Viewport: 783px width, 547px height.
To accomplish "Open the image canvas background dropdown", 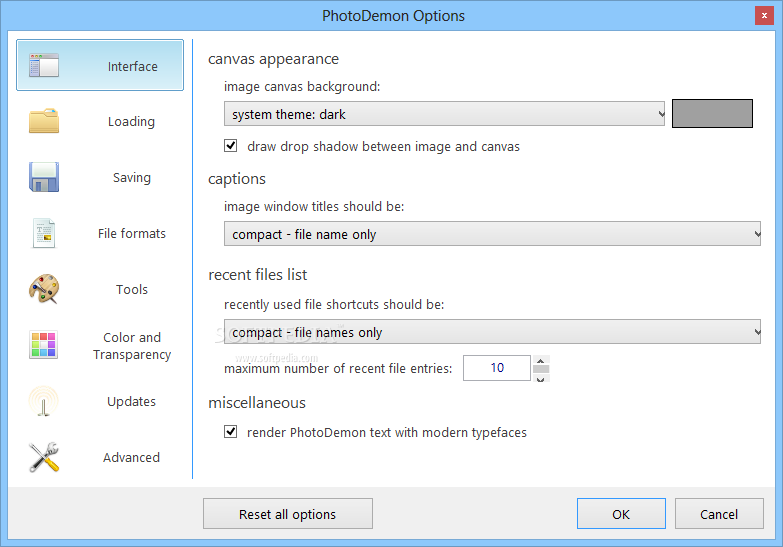I will pos(444,114).
